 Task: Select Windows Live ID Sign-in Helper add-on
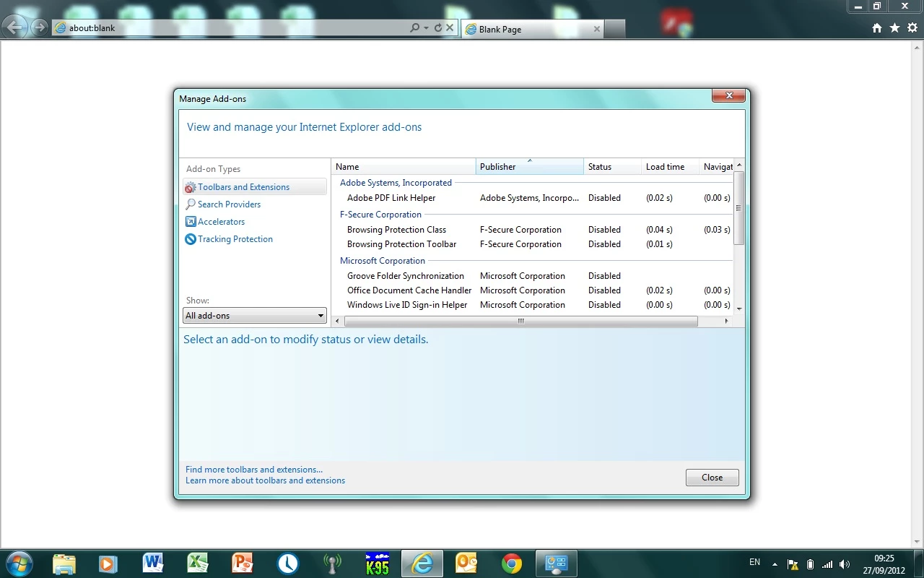(533, 305)
